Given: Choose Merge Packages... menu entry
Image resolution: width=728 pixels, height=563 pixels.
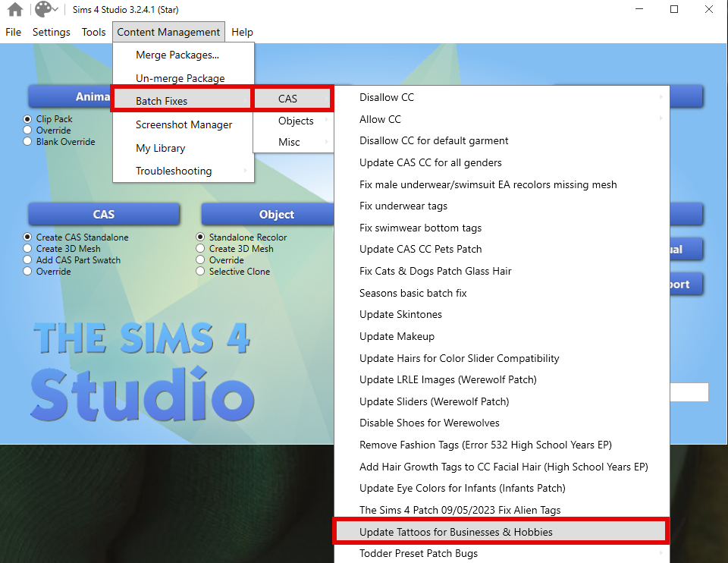Looking at the screenshot, I should (184, 55).
